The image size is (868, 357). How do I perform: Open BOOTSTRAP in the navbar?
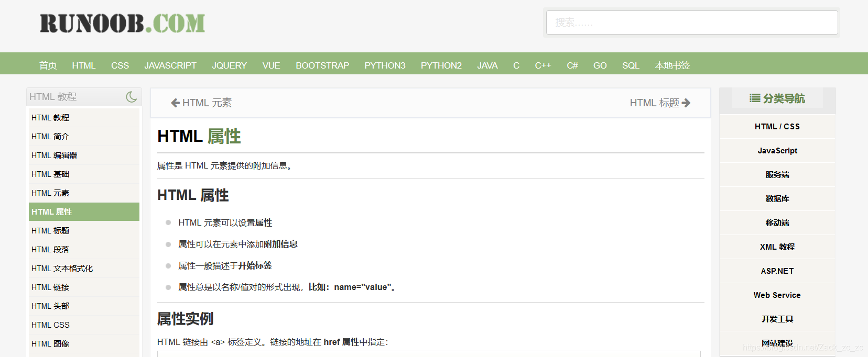(322, 65)
